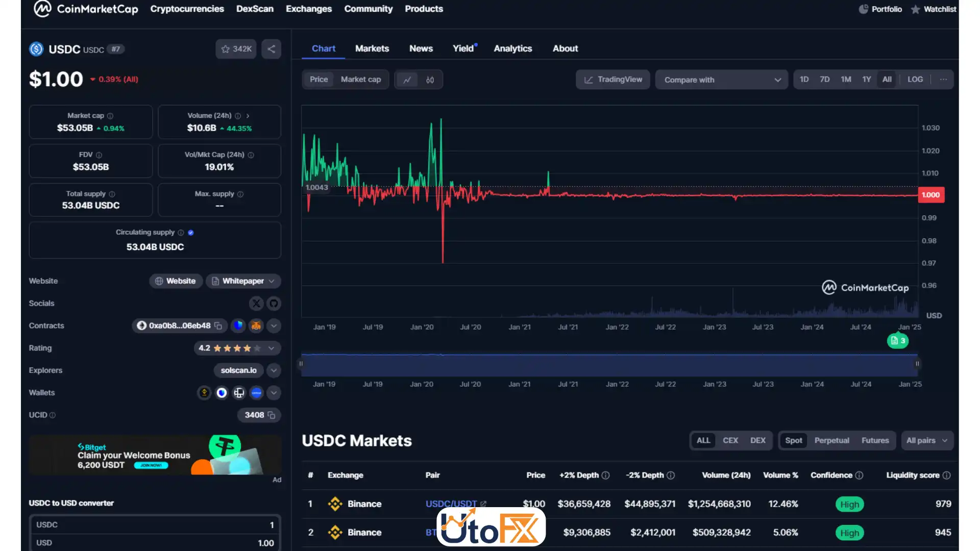This screenshot has height=551, width=980.
Task: Filter markets by CEX
Action: 730,441
